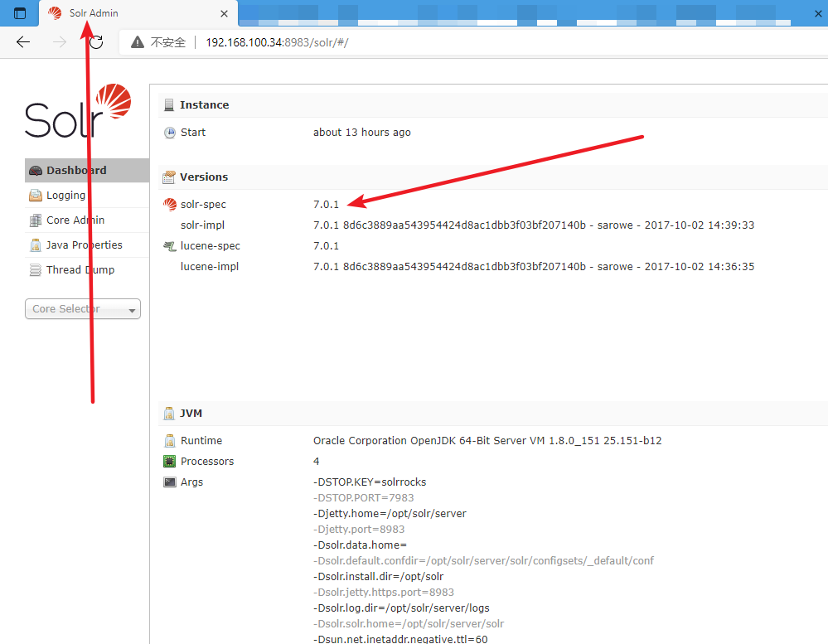This screenshot has width=828, height=644.
Task: Click the Core Admin database icon
Action: (x=34, y=220)
